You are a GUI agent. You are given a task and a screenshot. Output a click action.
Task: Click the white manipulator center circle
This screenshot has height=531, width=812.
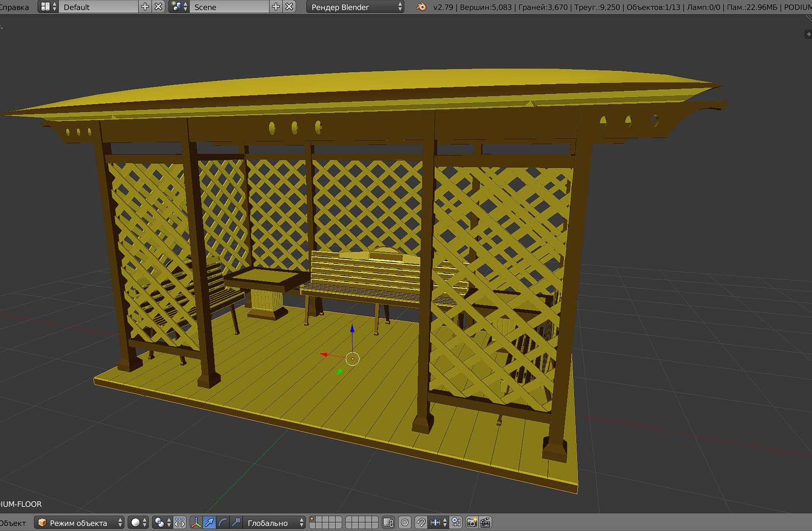(353, 359)
